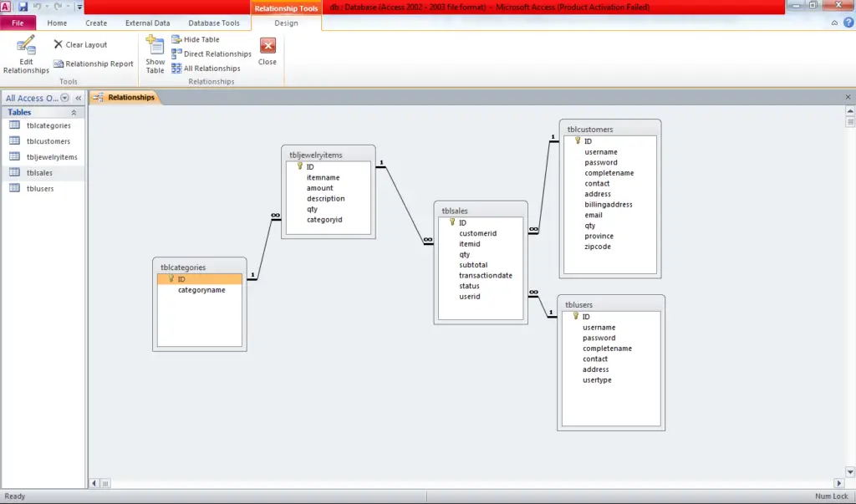Open the Relationship Report

coord(94,64)
